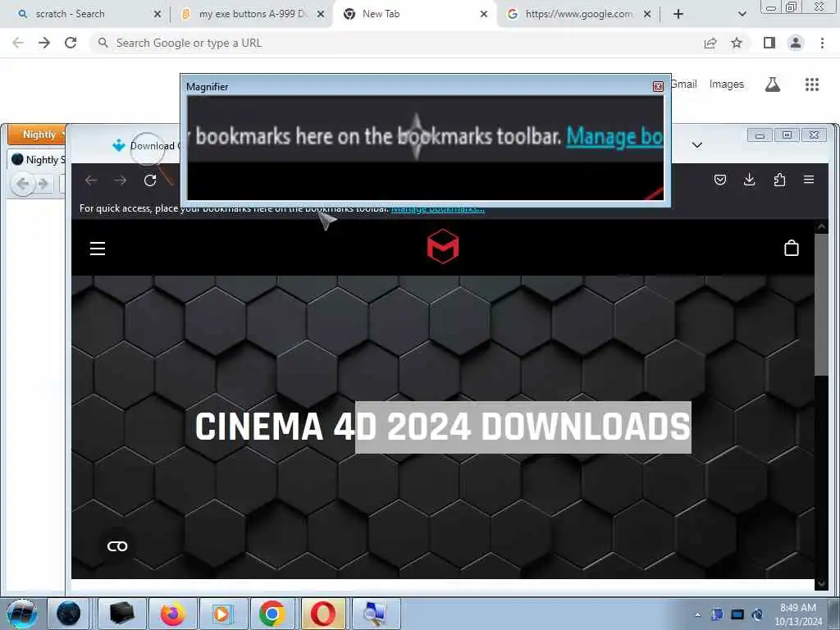This screenshot has height=630, width=840.
Task: Open Firefox downloads panel
Action: tap(750, 180)
